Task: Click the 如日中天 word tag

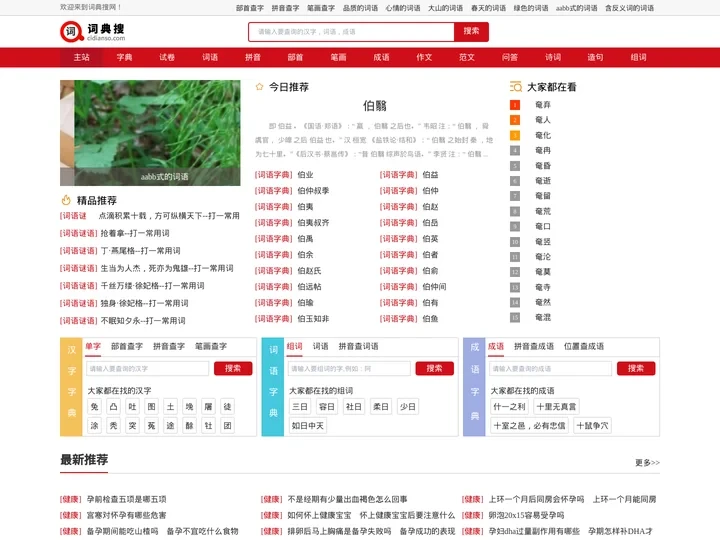Action: (x=308, y=426)
